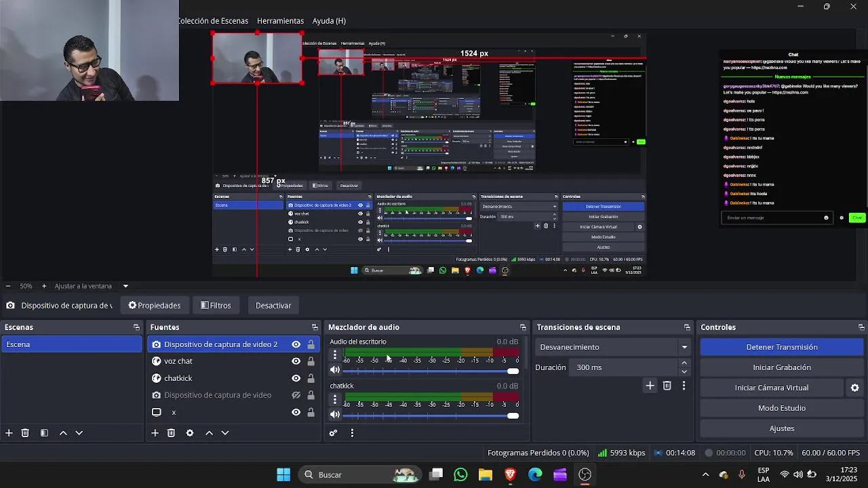Open the chatkick audio options menu dots
Screen dimensions: 868x488
pyautogui.click(x=334, y=399)
